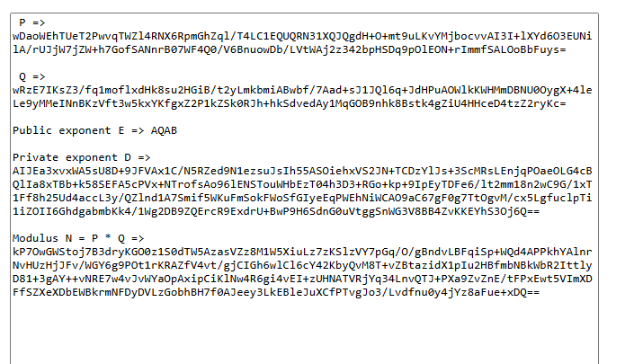Place cursor in line starting "AIJEa3xvxWA5"
Image resolution: width=634 pixels, height=364 pixels.
(x=302, y=171)
